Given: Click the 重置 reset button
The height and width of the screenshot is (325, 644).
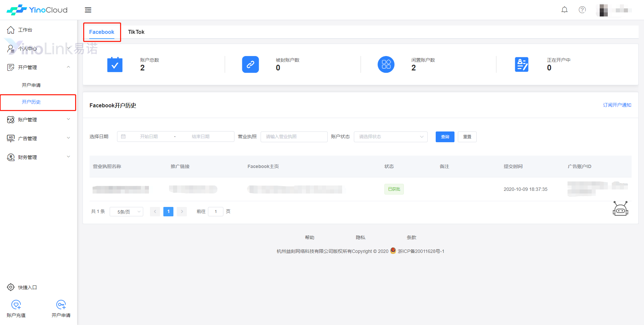Looking at the screenshot, I should point(467,137).
